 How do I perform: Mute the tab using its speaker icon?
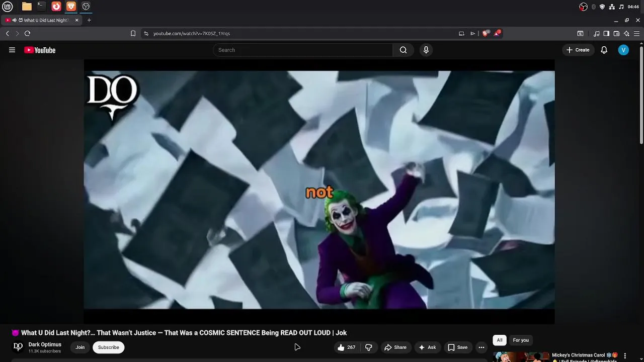[x=14, y=20]
